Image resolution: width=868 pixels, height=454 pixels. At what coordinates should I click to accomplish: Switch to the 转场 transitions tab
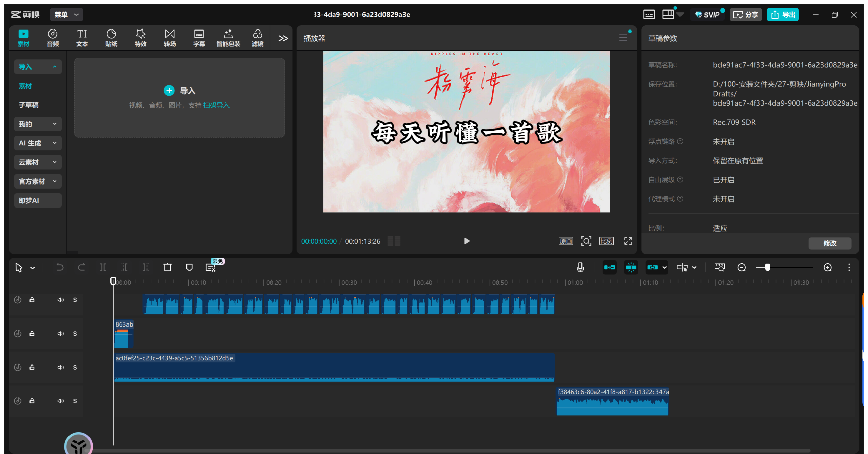tap(170, 38)
